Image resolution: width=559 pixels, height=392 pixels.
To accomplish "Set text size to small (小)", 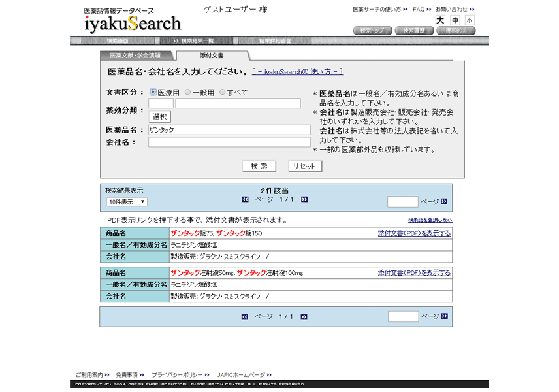I will tap(470, 20).
